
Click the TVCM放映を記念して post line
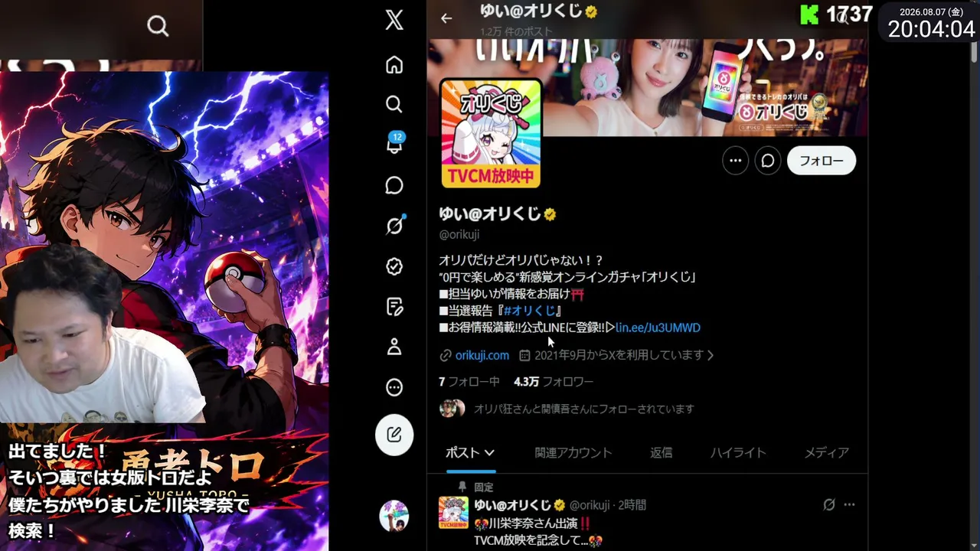(x=538, y=541)
